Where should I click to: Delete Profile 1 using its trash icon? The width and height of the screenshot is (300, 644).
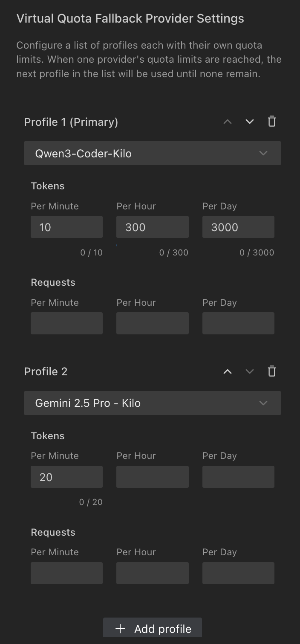[271, 122]
